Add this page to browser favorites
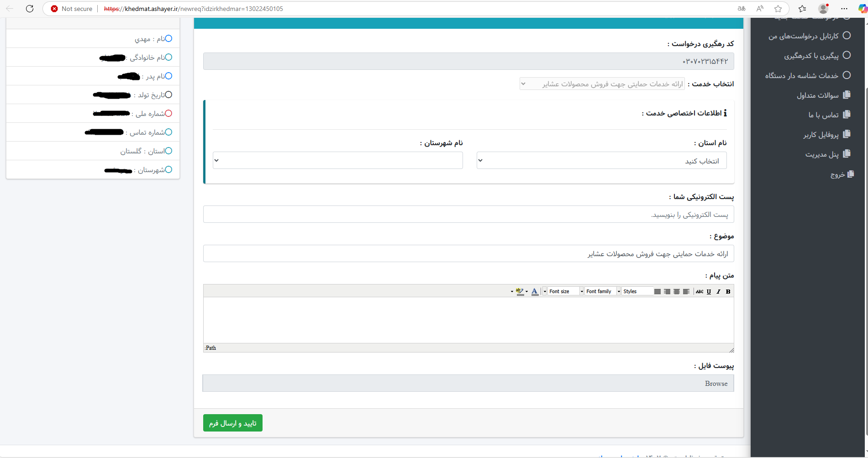The height and width of the screenshot is (458, 868). coord(778,9)
